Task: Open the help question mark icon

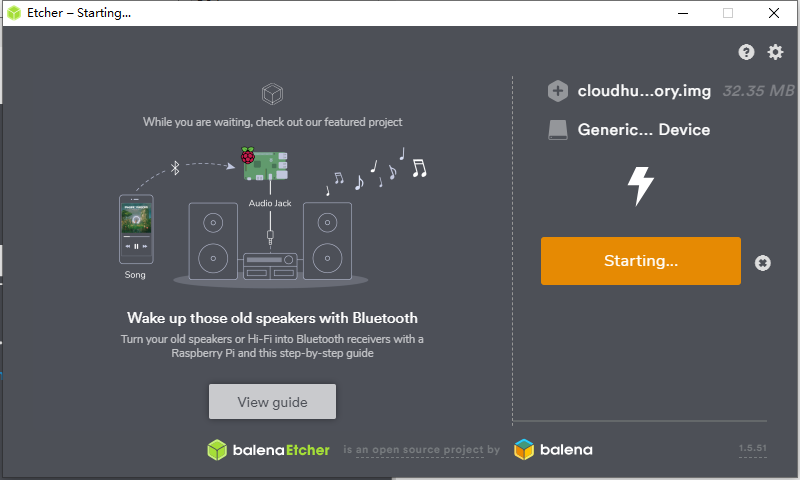Action: (x=746, y=52)
